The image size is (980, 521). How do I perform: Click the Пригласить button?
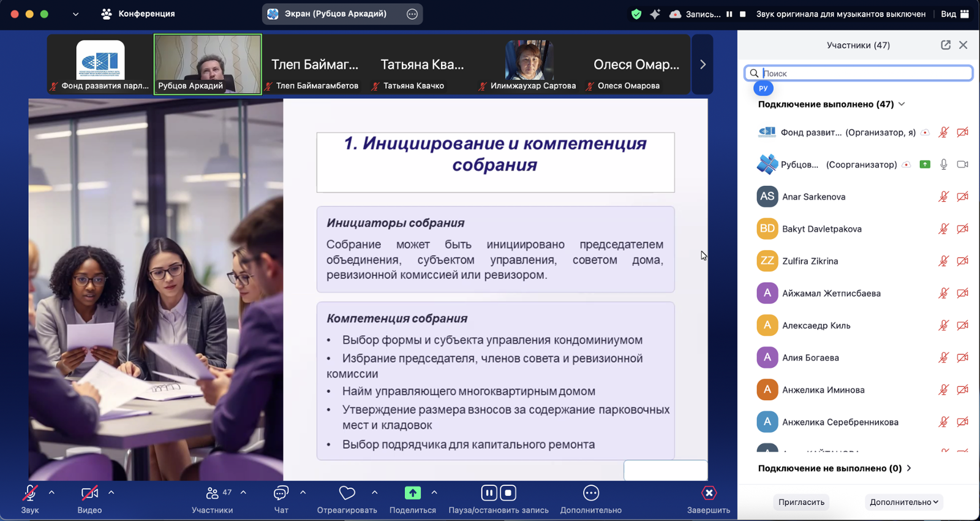click(801, 502)
